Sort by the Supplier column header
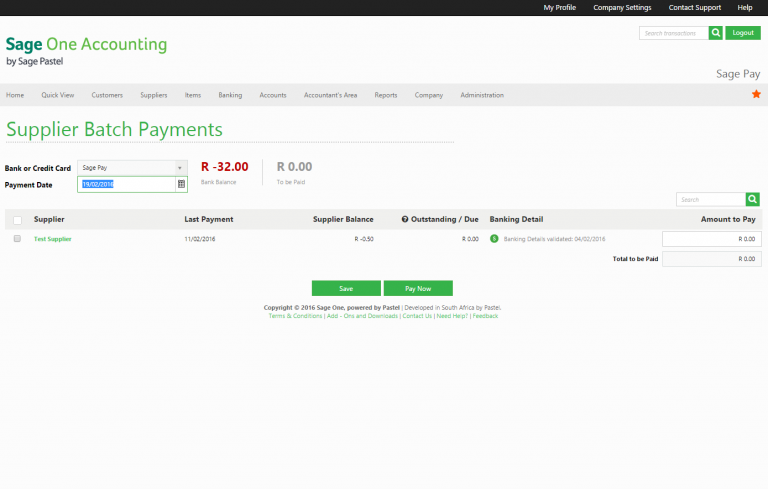Viewport: 768px width, 489px height. [x=49, y=219]
